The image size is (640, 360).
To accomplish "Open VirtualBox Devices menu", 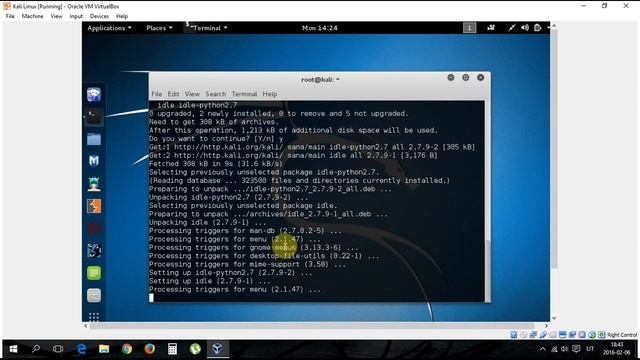I will [99, 16].
